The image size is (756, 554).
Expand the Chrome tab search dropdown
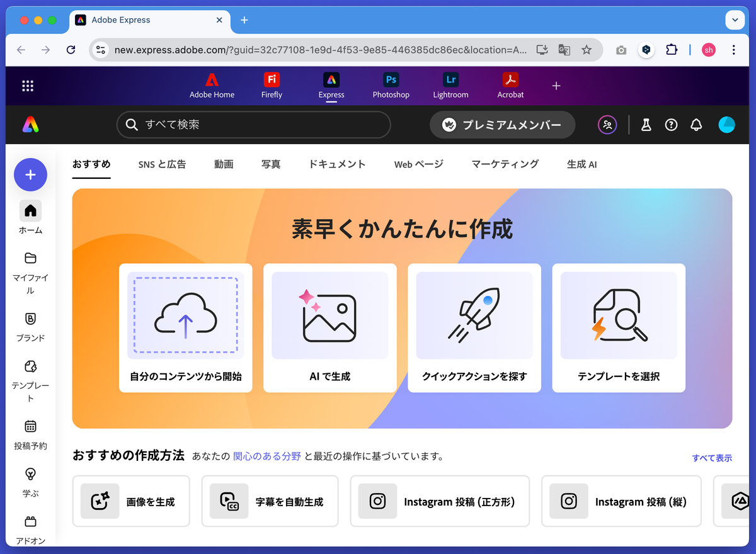[735, 20]
